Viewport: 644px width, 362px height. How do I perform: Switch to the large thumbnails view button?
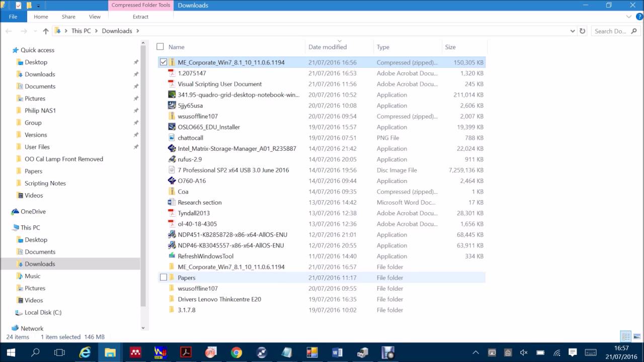(x=636, y=336)
